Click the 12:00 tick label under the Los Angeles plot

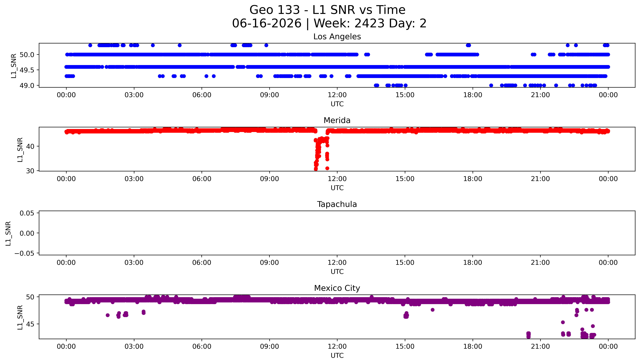pos(337,95)
